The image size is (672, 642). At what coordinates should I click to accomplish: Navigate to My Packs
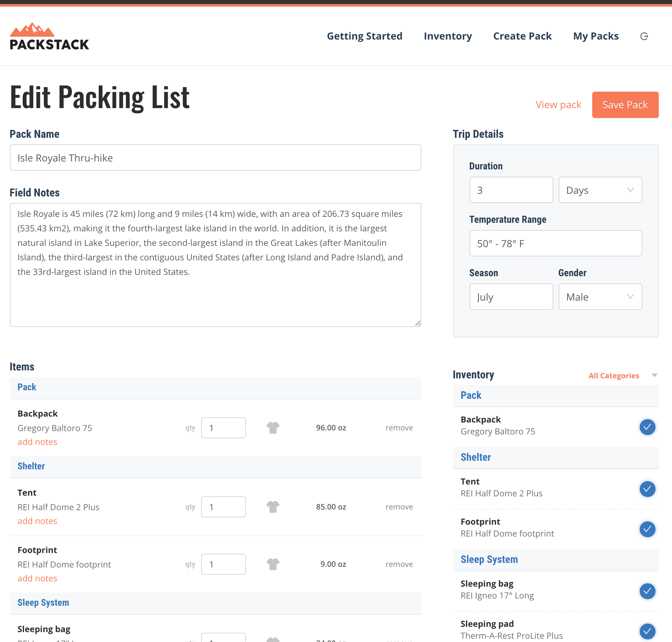[x=596, y=36]
